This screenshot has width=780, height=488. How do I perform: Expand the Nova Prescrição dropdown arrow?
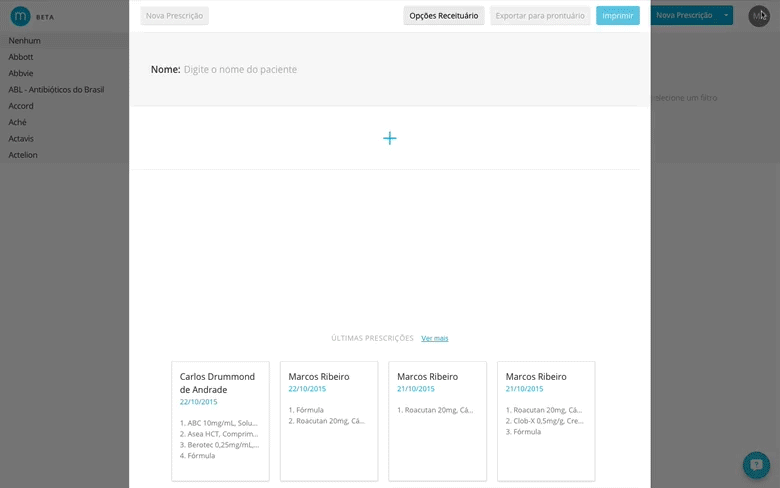coord(726,15)
